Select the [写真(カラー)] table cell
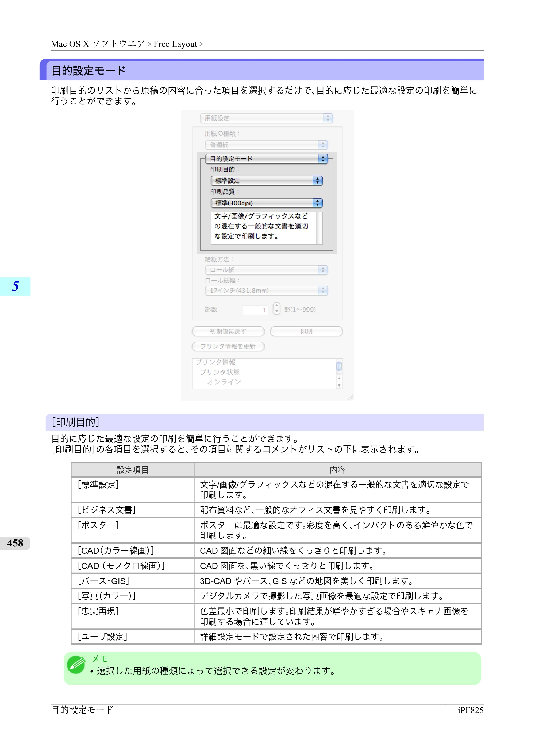This screenshot has height=756, width=535. [x=133, y=596]
